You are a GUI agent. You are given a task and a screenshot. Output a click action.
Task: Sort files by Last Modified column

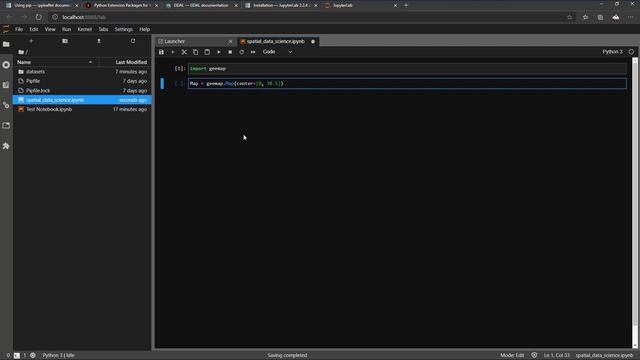(x=124, y=62)
